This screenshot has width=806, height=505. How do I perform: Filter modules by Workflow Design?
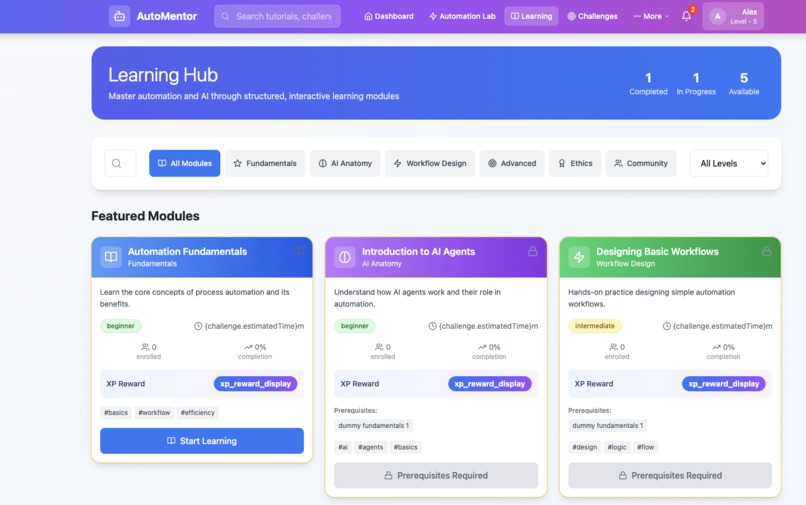(430, 164)
